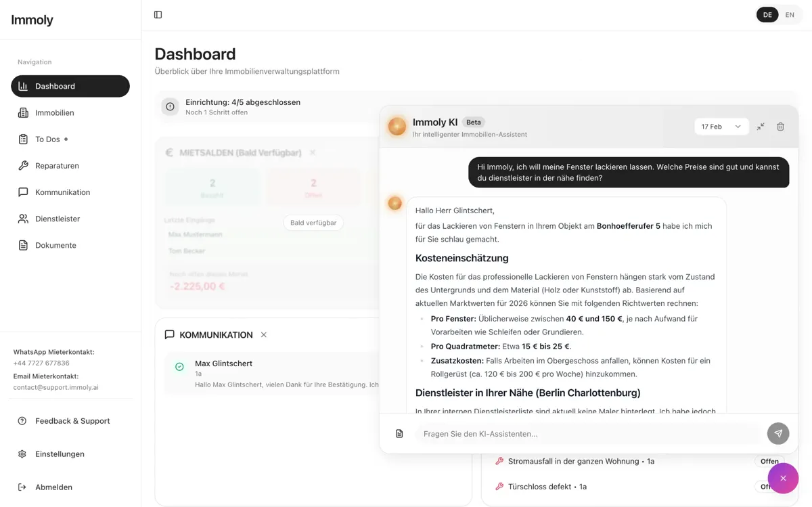This screenshot has width=812, height=507.
Task: Click wrench icon beside Stromausfall entry
Action: click(x=499, y=461)
